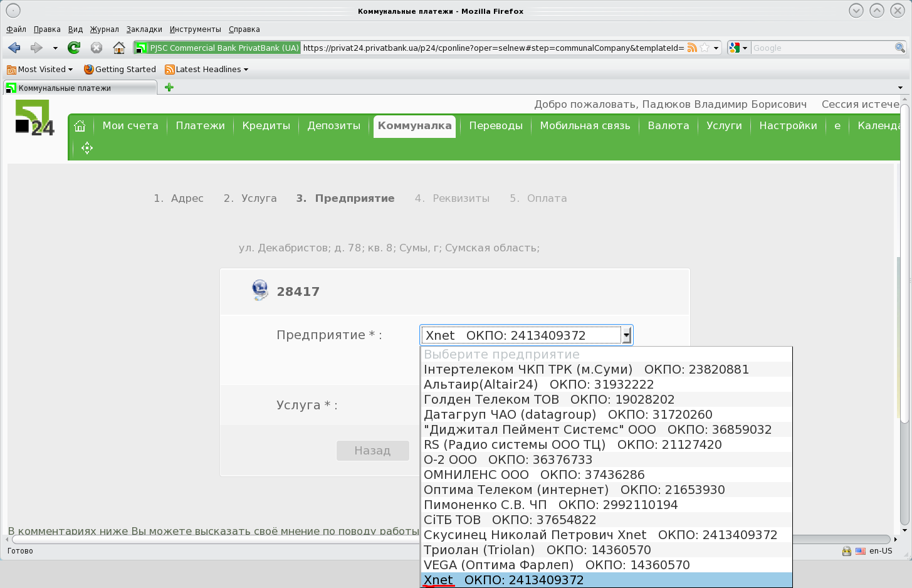Reload the page with the green refresh icon

tap(74, 48)
